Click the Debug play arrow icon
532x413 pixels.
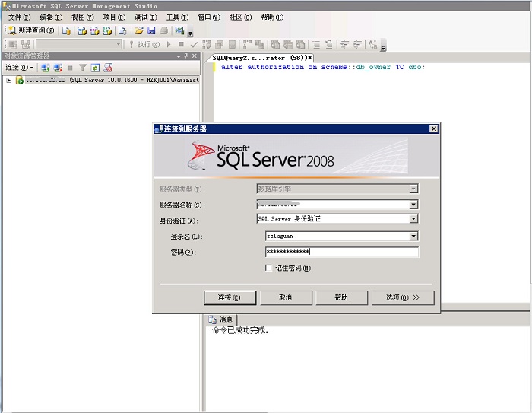pyautogui.click(x=169, y=44)
